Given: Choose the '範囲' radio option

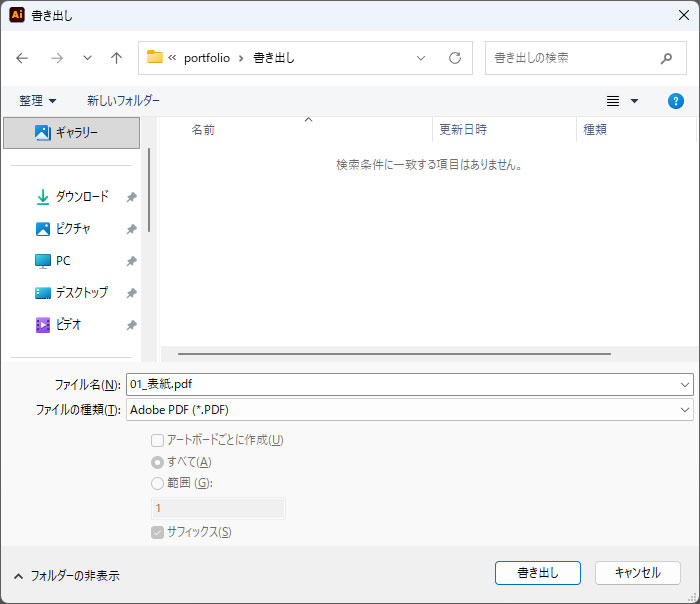Looking at the screenshot, I should (157, 484).
